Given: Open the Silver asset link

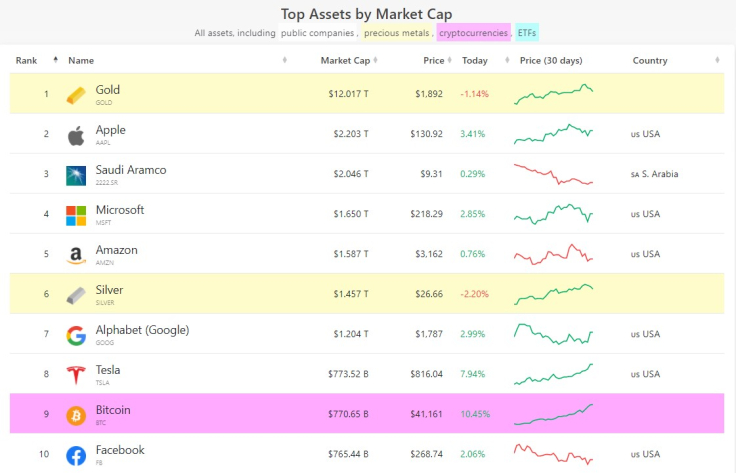Looking at the screenshot, I should click(109, 290).
